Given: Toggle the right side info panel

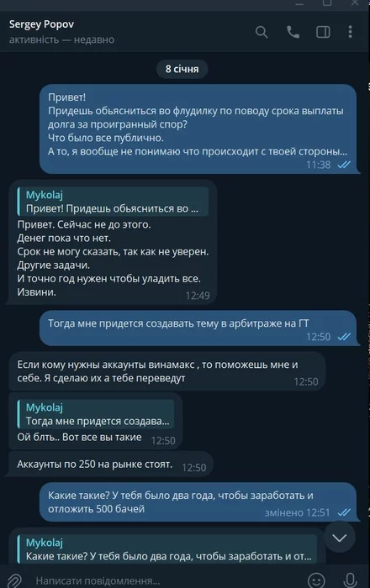Looking at the screenshot, I should [x=323, y=32].
